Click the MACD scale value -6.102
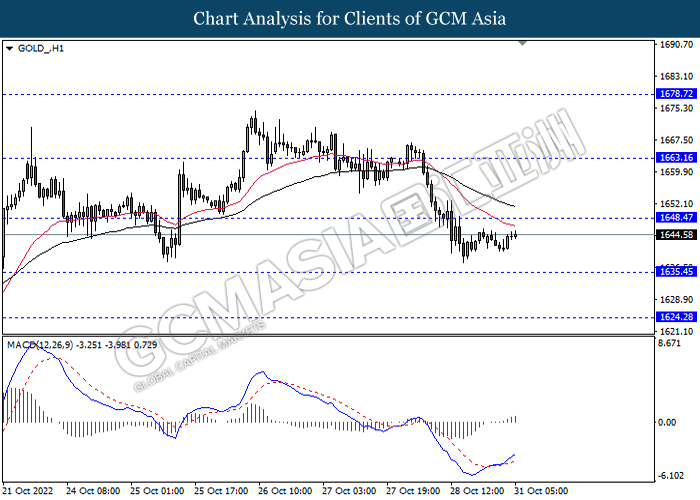Image resolution: width=700 pixels, height=500 pixels. (671, 476)
